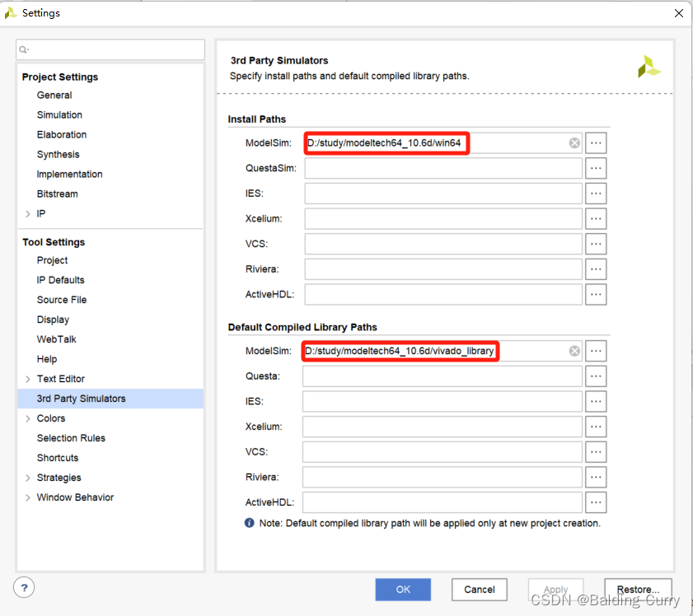Open Shortcuts settings
This screenshot has width=693, height=616.
click(x=58, y=458)
